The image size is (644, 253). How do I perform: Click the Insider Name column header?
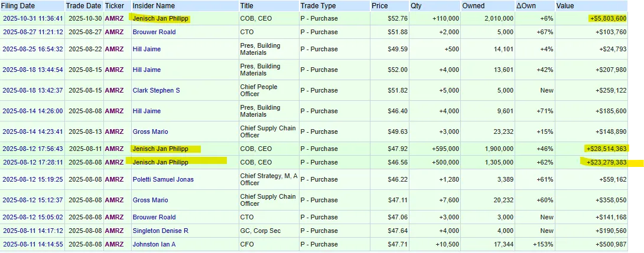pyautogui.click(x=153, y=6)
